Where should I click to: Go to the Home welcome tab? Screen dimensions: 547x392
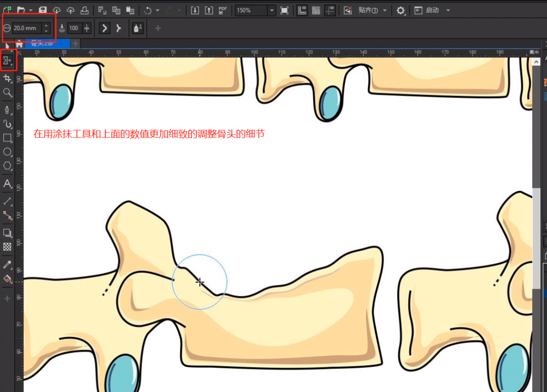tap(19, 44)
